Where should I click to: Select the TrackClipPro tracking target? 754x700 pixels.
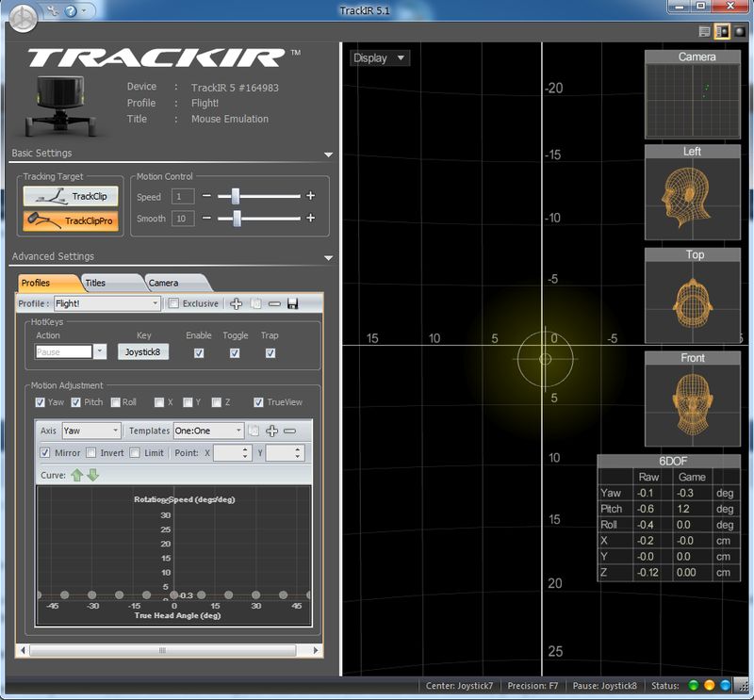click(x=71, y=220)
